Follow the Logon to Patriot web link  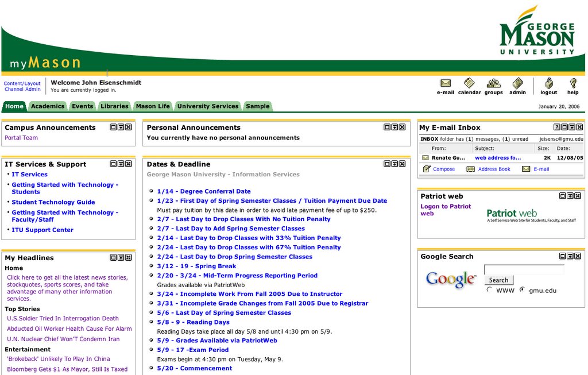coord(446,210)
